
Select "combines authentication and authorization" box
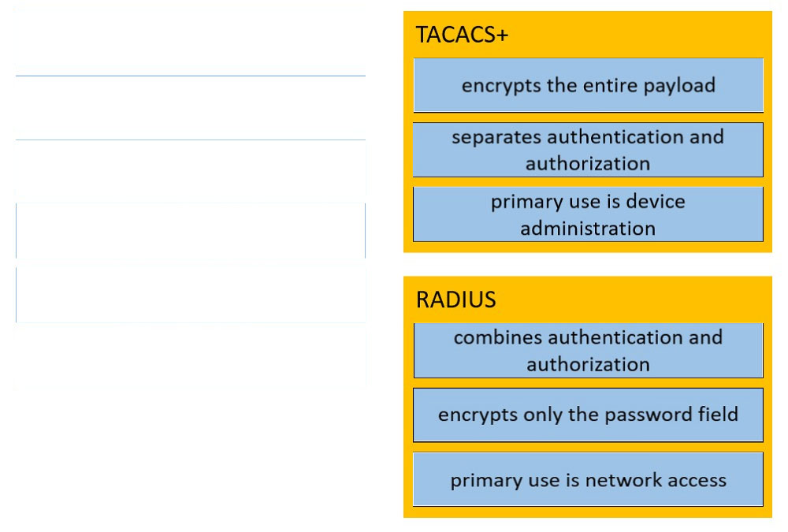point(588,351)
